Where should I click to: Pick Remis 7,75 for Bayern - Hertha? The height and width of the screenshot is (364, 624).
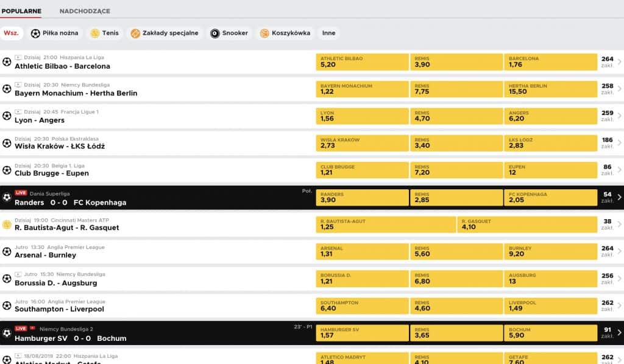pos(456,89)
